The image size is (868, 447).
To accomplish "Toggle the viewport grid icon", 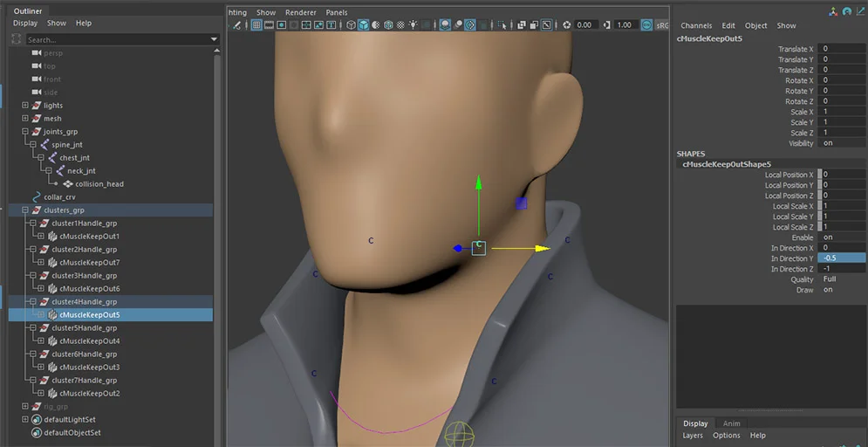I will pyautogui.click(x=256, y=25).
